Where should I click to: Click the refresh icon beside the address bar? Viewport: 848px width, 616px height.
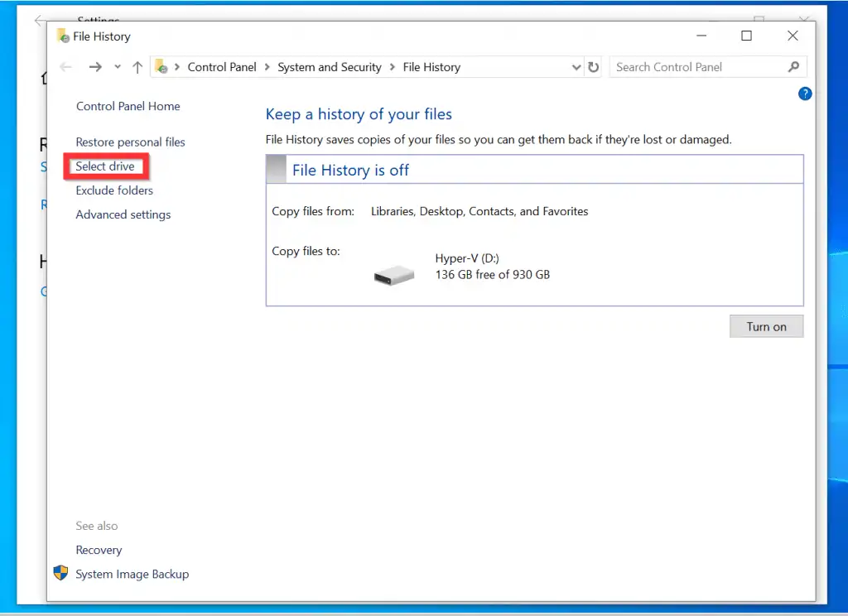594,67
